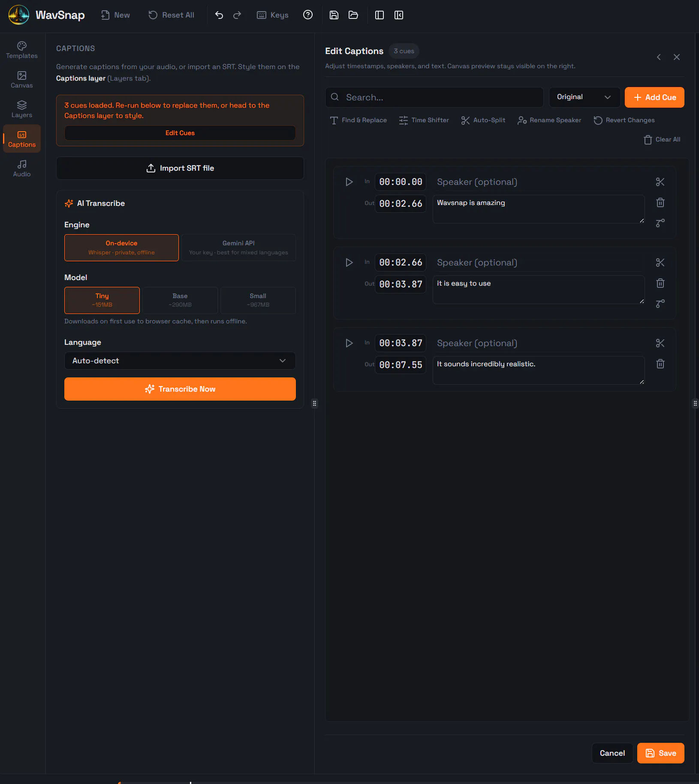This screenshot has height=784, width=699.
Task: Click the WavSnap logo icon
Action: tap(18, 15)
